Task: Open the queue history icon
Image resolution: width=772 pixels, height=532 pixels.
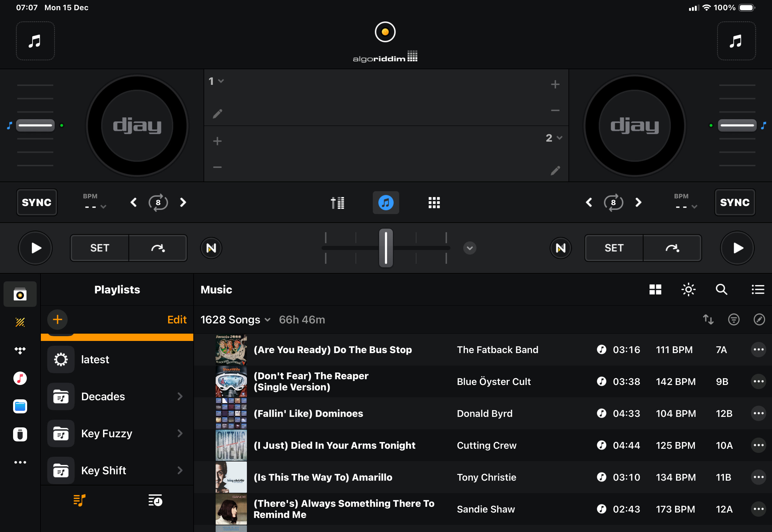Action: point(155,500)
